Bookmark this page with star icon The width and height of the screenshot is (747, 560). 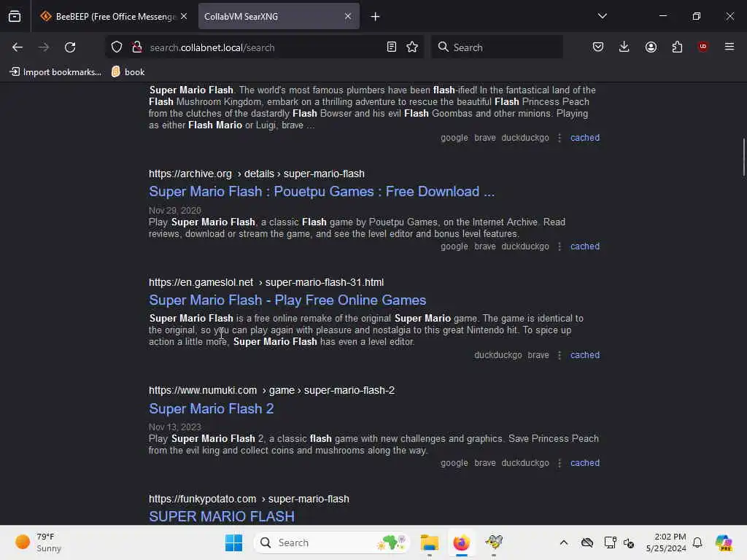pyautogui.click(x=412, y=47)
